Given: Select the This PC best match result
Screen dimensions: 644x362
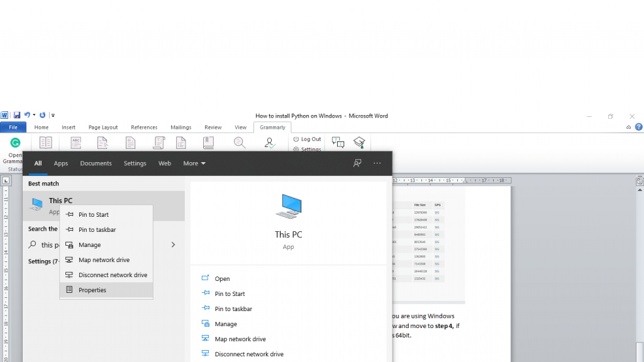Looking at the screenshot, I should coord(104,206).
